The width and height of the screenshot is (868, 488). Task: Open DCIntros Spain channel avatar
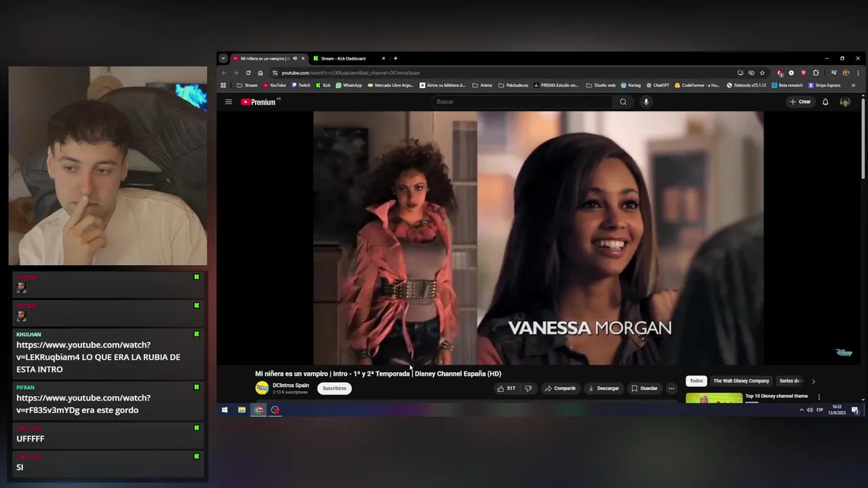(x=262, y=388)
